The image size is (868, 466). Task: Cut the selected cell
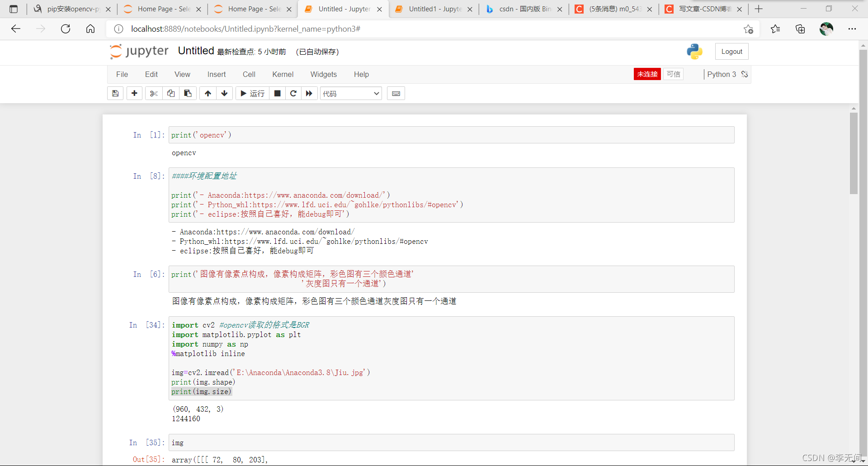153,93
